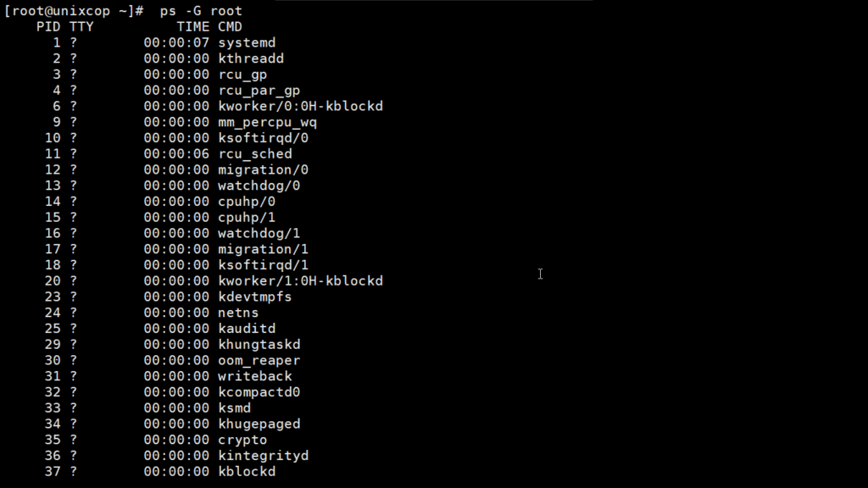This screenshot has height=488, width=868.
Task: Click kworker/0:0H-kblockd entry
Action: (301, 106)
